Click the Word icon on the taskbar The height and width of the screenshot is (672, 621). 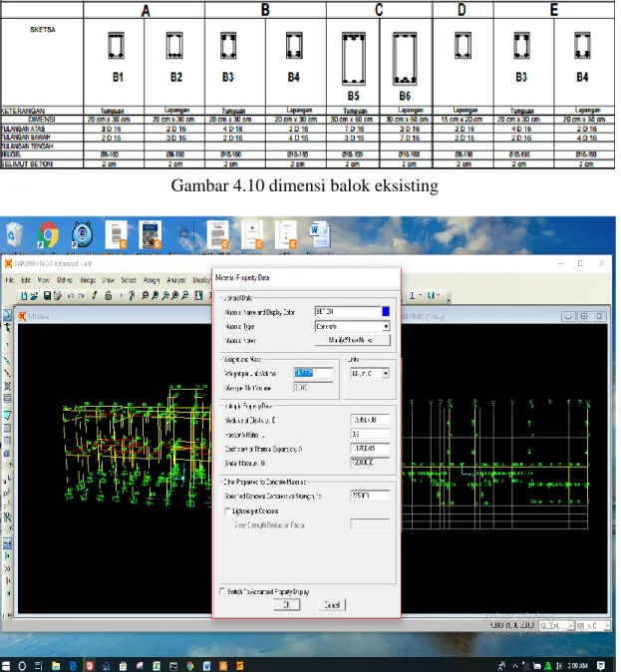[x=207, y=666]
